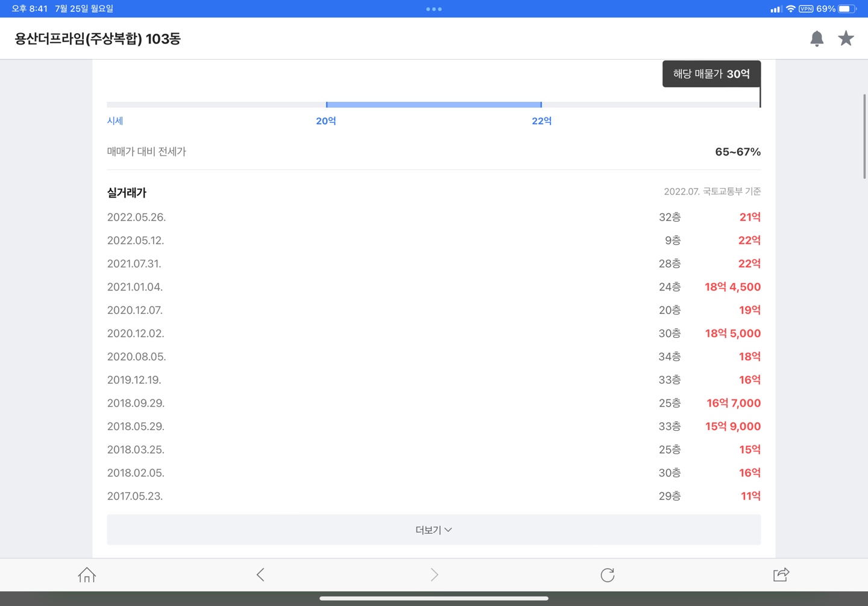The height and width of the screenshot is (606, 868).
Task: Tap the 11억 price
Action: point(750,496)
